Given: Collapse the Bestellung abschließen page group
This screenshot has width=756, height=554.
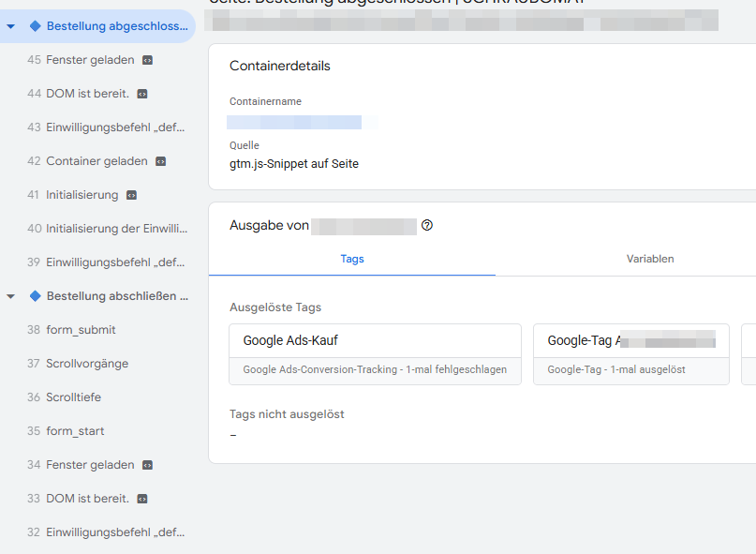Looking at the screenshot, I should click(x=10, y=296).
